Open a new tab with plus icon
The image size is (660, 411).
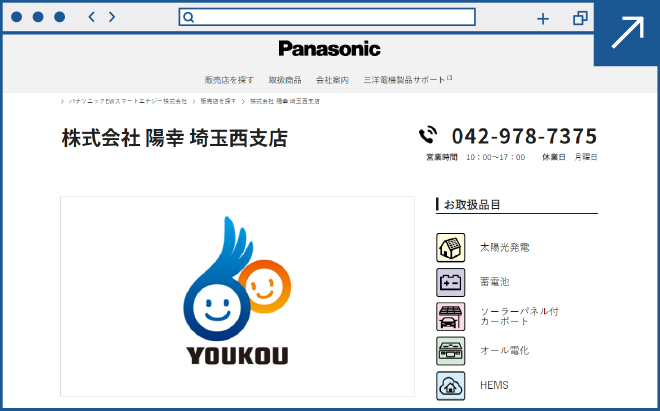543,19
